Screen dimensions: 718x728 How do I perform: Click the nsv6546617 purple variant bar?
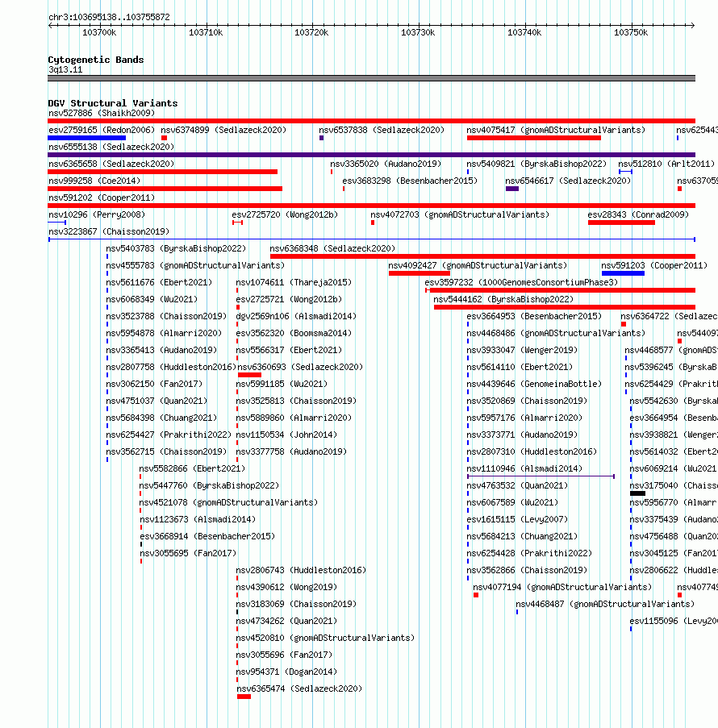(x=512, y=189)
